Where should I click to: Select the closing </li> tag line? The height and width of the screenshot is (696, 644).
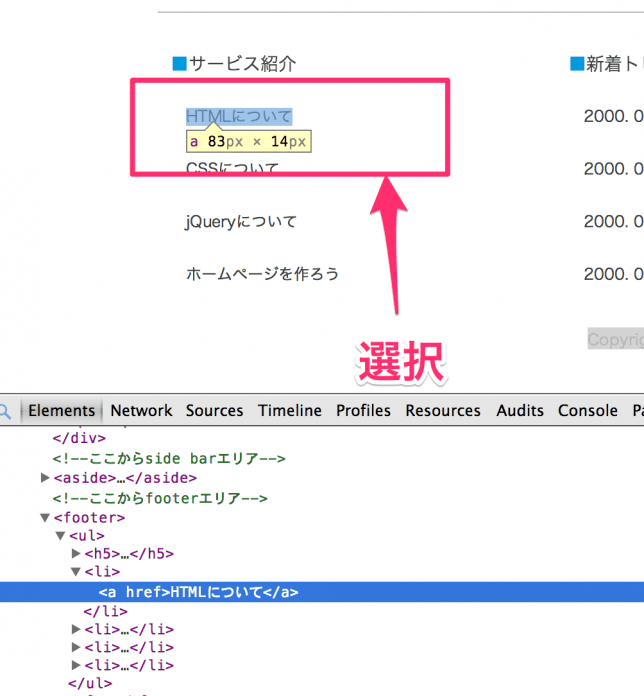pyautogui.click(x=106, y=611)
